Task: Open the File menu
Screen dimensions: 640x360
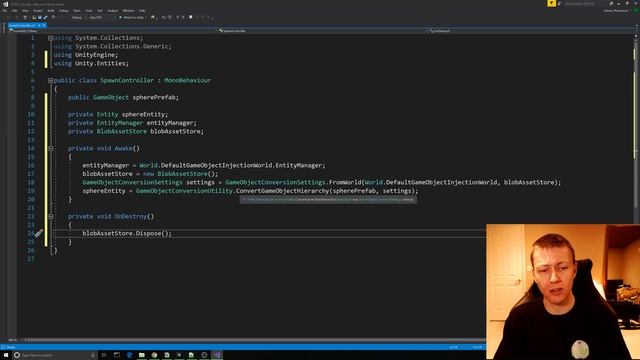Action: [x=4, y=11]
